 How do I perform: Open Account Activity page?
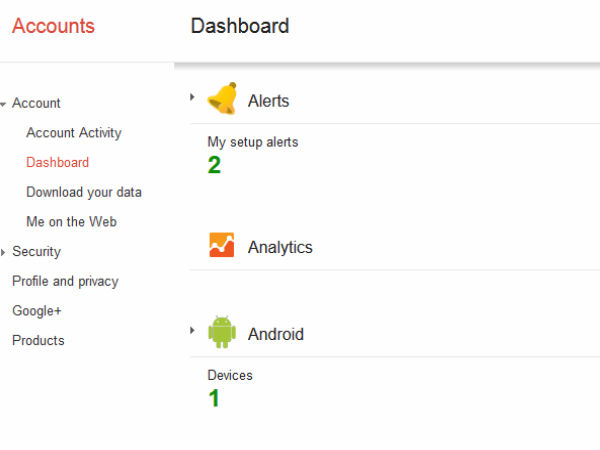point(73,133)
